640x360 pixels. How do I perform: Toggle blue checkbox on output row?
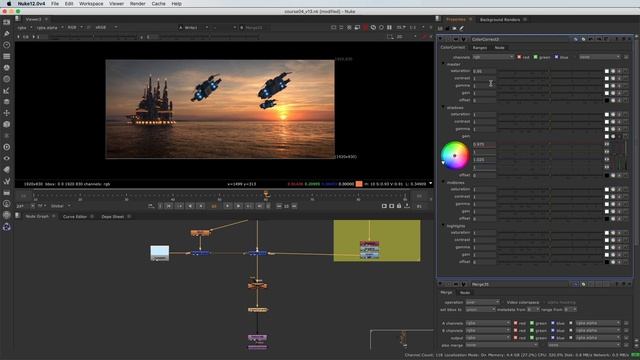tap(553, 338)
